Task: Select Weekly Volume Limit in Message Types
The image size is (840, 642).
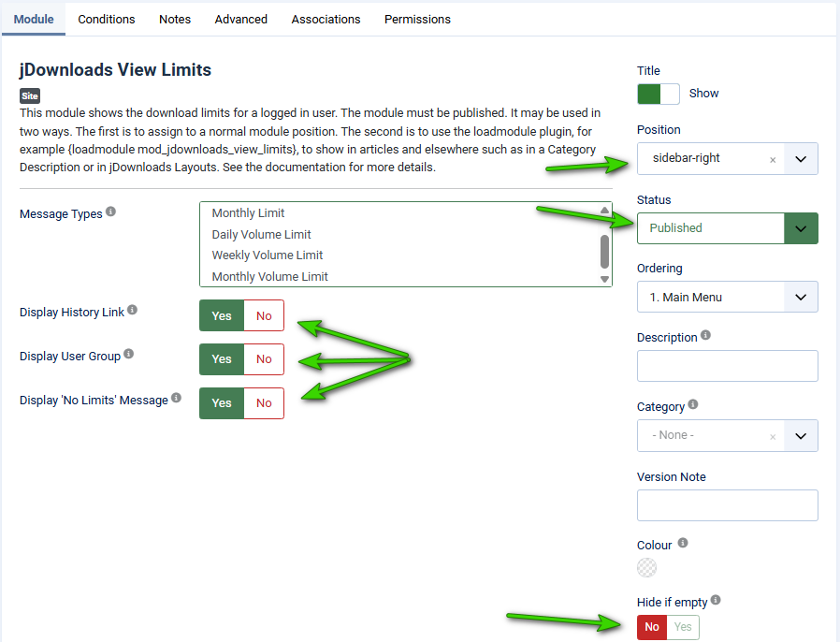Action: click(x=268, y=255)
